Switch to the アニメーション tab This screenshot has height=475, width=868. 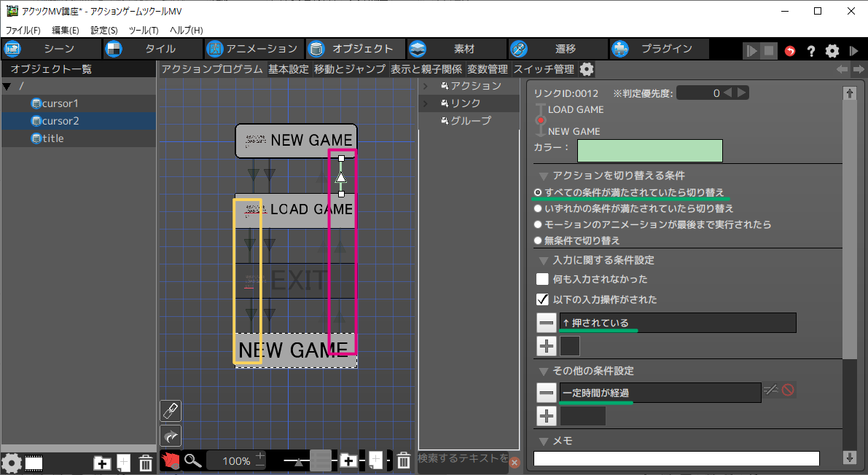[x=252, y=49]
